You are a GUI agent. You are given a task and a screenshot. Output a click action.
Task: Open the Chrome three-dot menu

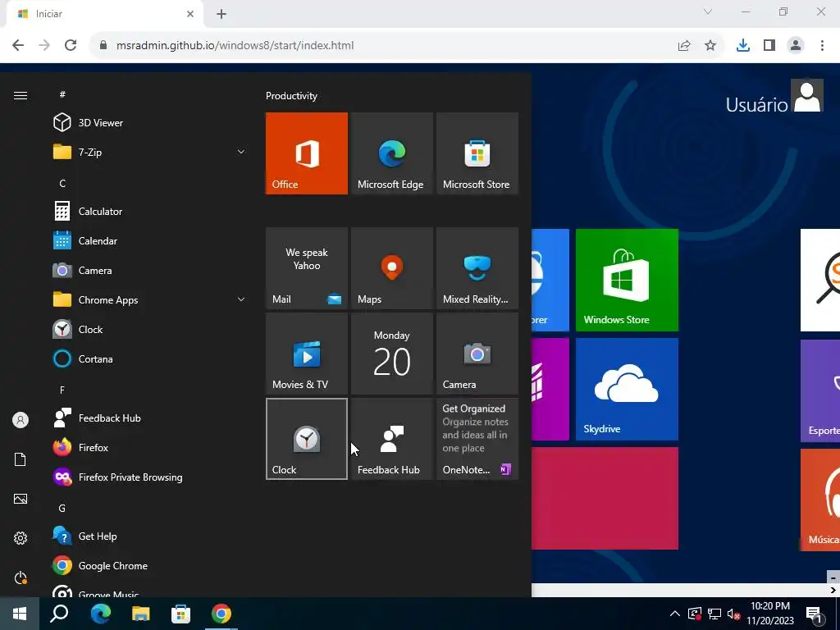pos(822,46)
